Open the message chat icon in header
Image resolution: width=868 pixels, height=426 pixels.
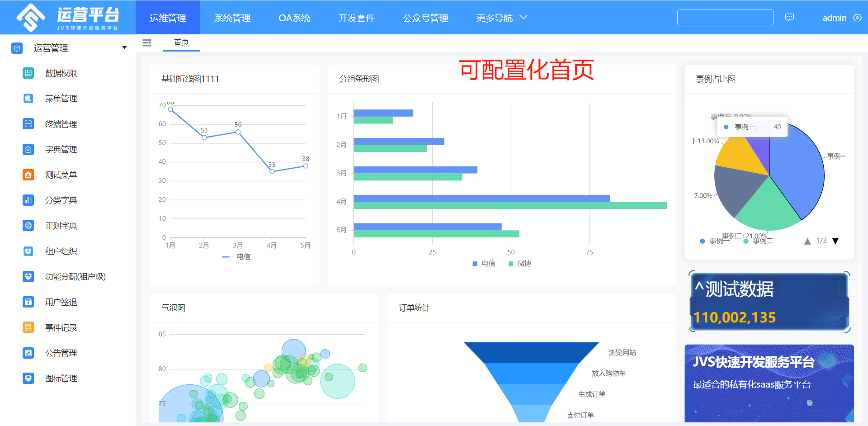pyautogui.click(x=789, y=17)
